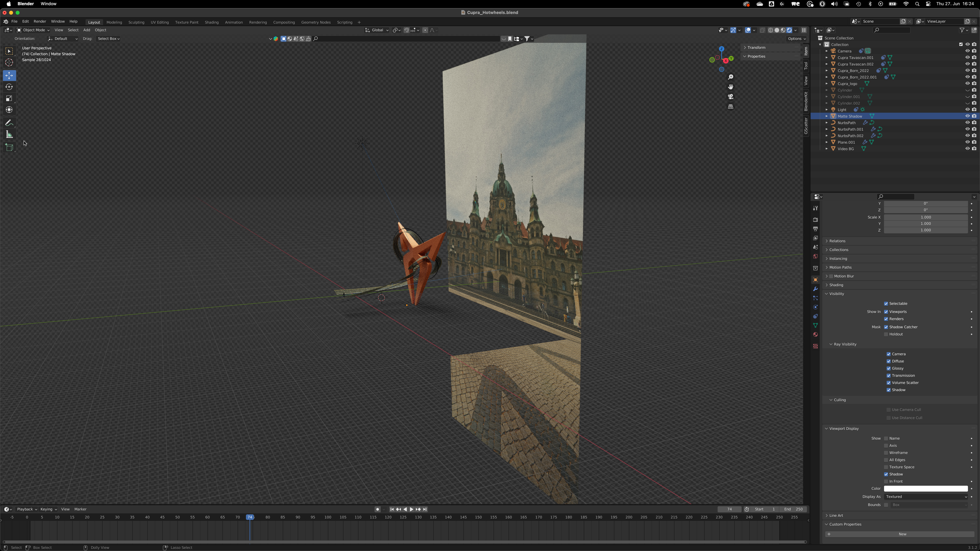Screen dimensions: 980x551
Task: Open the viewport Options button
Action: tap(797, 39)
